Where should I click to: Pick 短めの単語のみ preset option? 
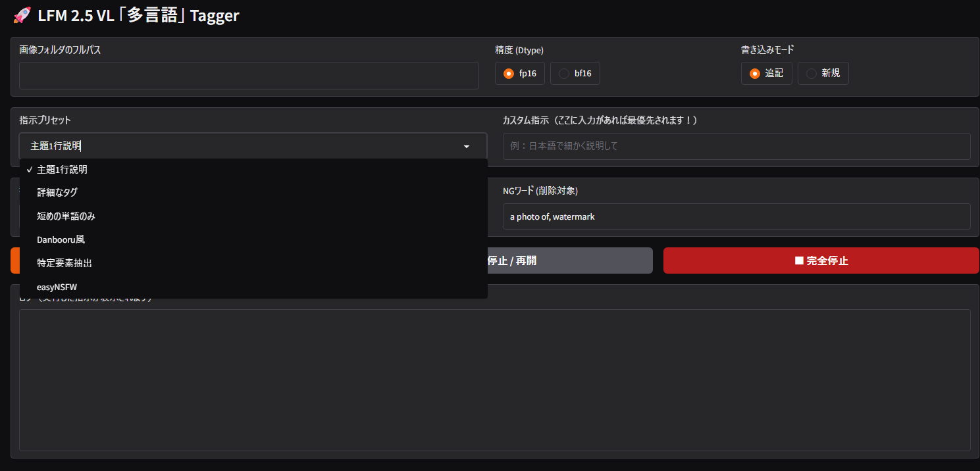[x=66, y=216]
